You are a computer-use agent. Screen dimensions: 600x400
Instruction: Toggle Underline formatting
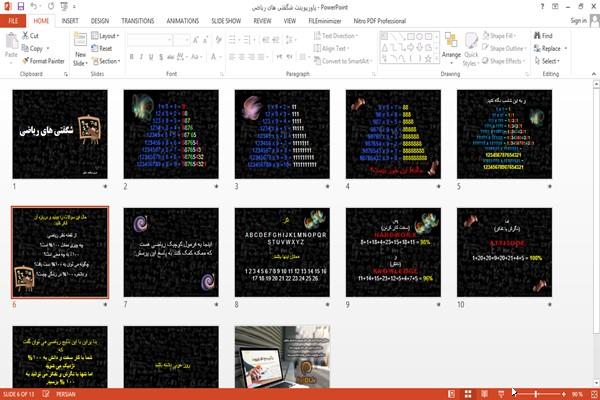point(151,57)
